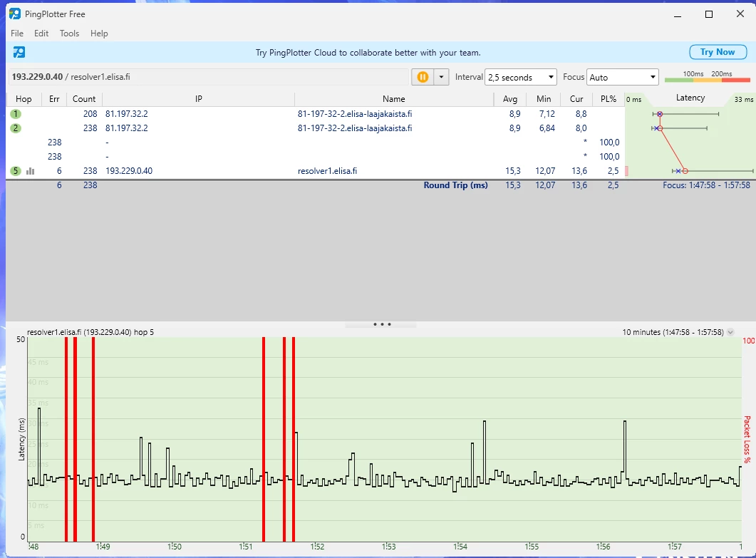Click the Latency (ms) axis label
The width and height of the screenshot is (756, 558).
21,440
